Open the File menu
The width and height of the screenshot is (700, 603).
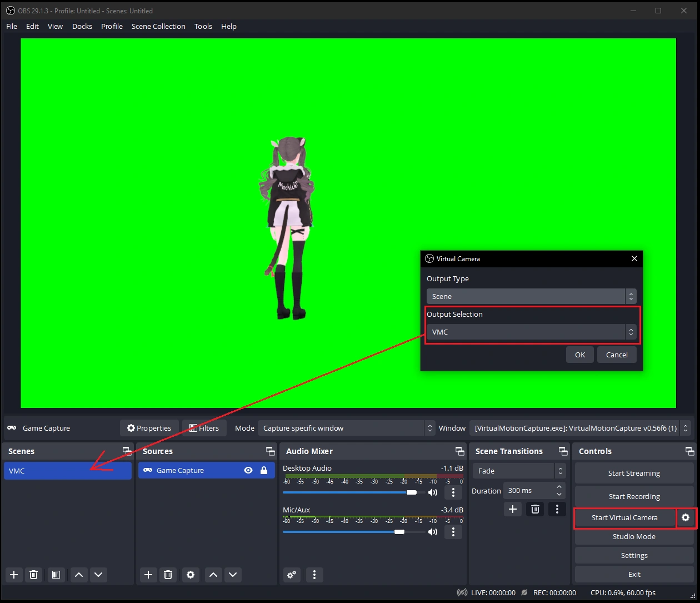[x=12, y=26]
